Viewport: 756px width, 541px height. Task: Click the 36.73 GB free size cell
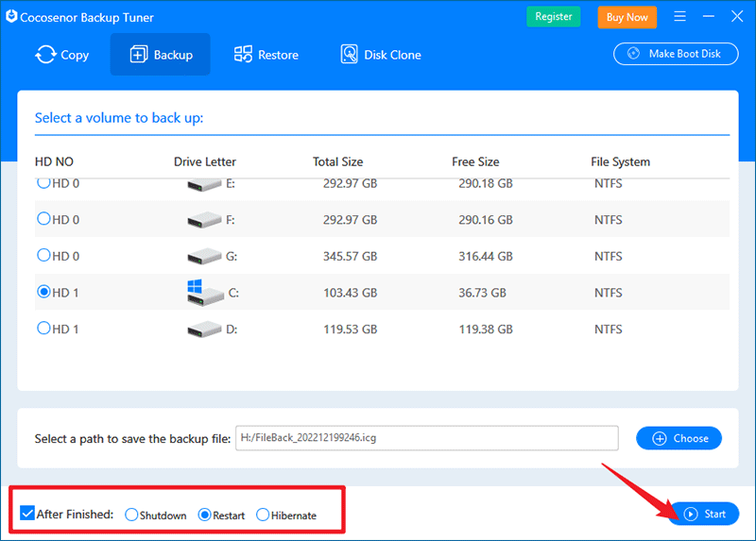click(x=482, y=293)
